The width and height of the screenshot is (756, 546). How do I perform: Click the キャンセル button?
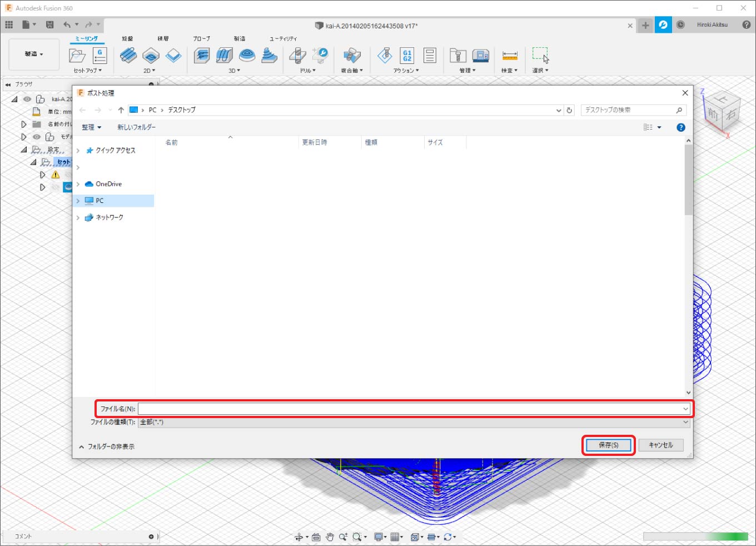pyautogui.click(x=660, y=445)
